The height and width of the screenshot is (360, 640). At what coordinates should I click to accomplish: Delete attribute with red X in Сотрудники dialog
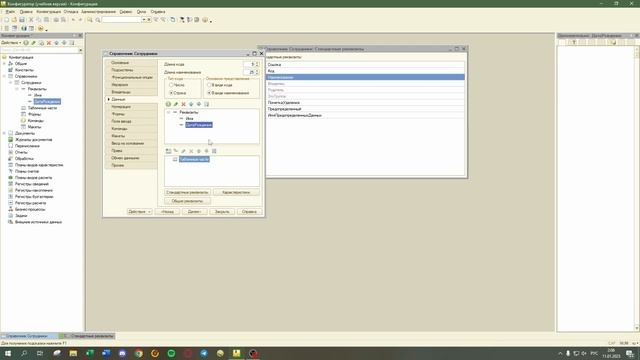[x=184, y=104]
